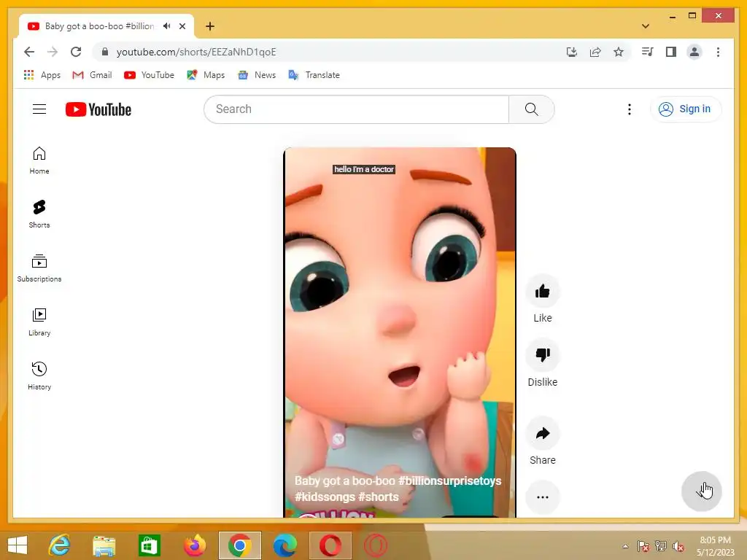747x560 pixels.
Task: Dislike the Shorts video
Action: (x=542, y=355)
